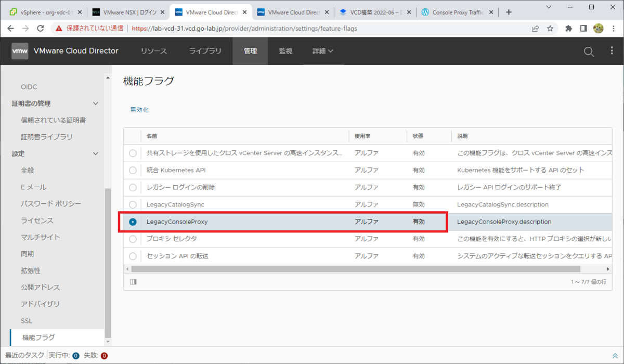Image resolution: width=624 pixels, height=364 pixels.
Task: Open OIDC in sidebar
Action: (x=29, y=87)
